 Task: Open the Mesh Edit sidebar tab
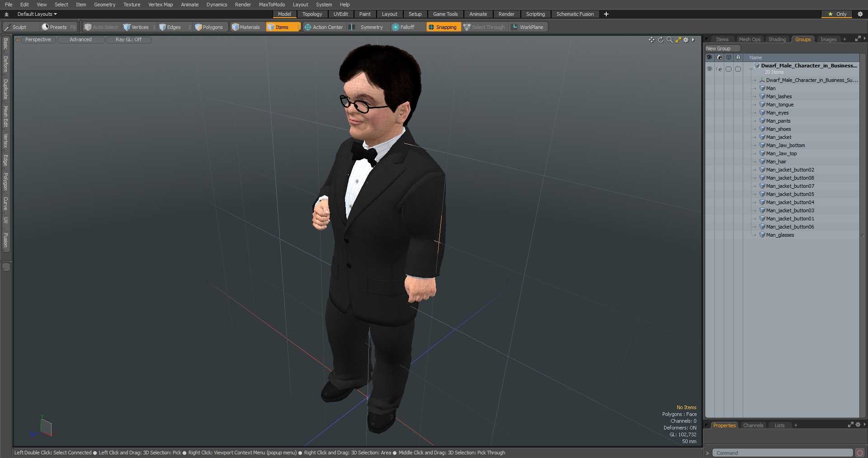(x=5, y=117)
